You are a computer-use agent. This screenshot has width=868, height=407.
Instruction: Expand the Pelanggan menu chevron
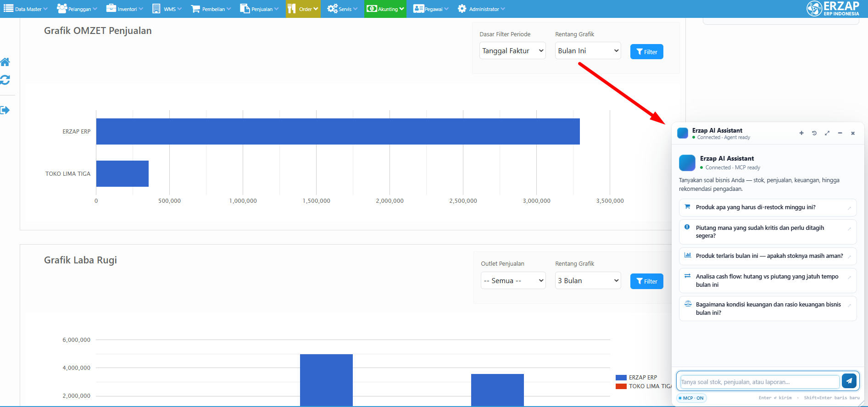95,9
